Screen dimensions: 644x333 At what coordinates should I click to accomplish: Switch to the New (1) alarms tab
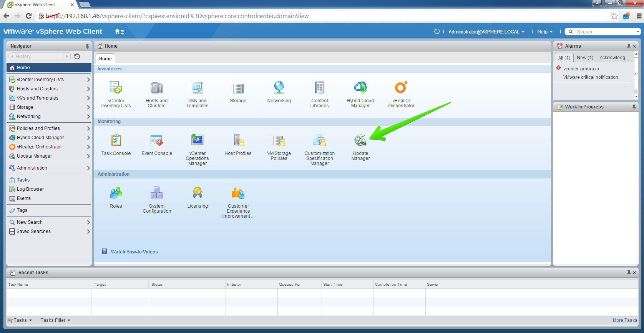(585, 58)
